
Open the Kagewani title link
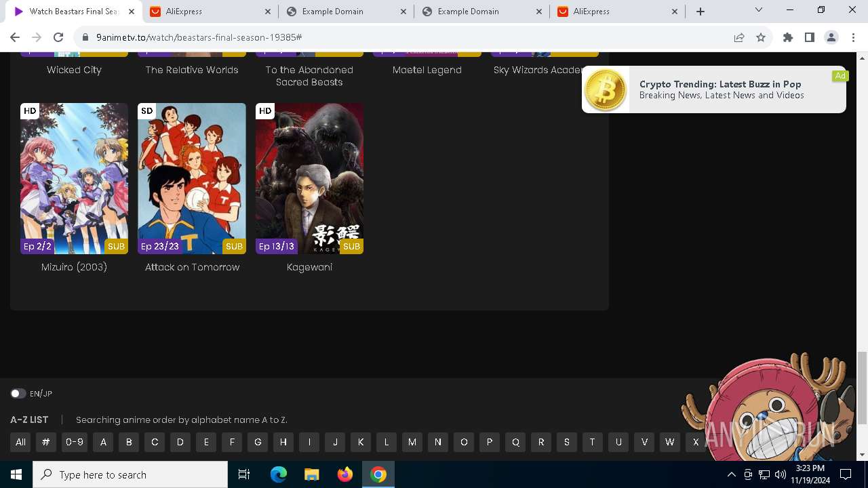(x=309, y=267)
